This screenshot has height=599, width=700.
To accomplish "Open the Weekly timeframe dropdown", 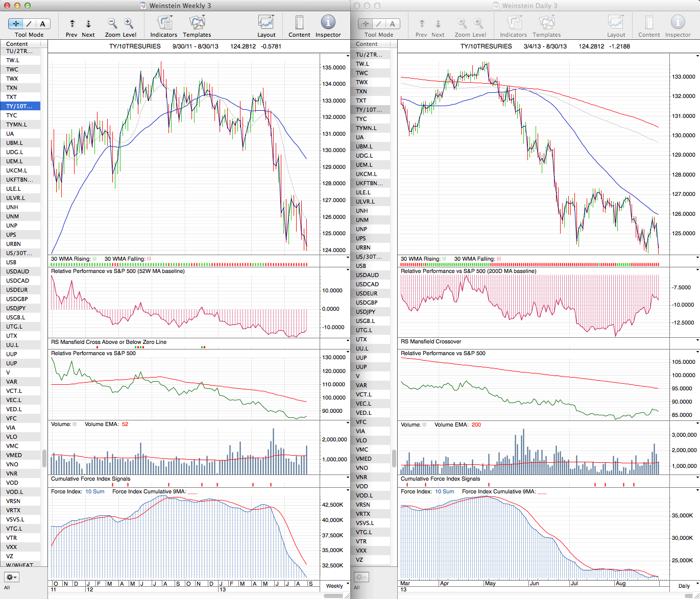I will (337, 586).
